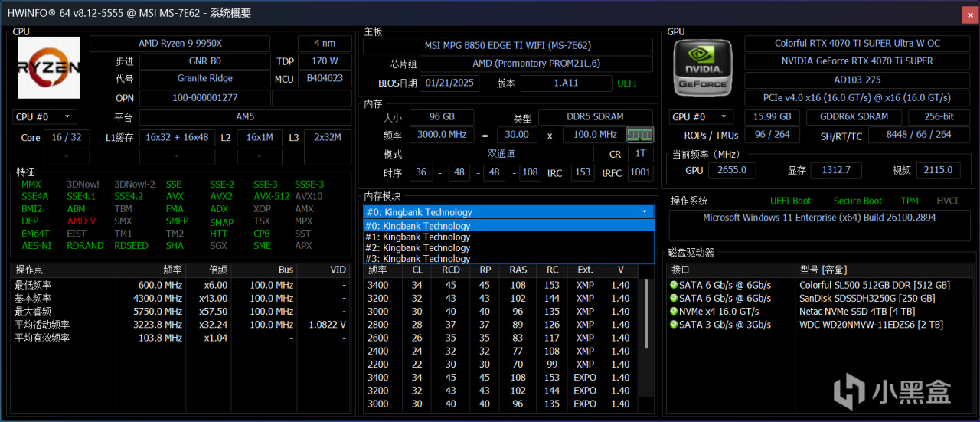Click the max boost value 5750.0 MHz
980x422 pixels.
(x=160, y=312)
